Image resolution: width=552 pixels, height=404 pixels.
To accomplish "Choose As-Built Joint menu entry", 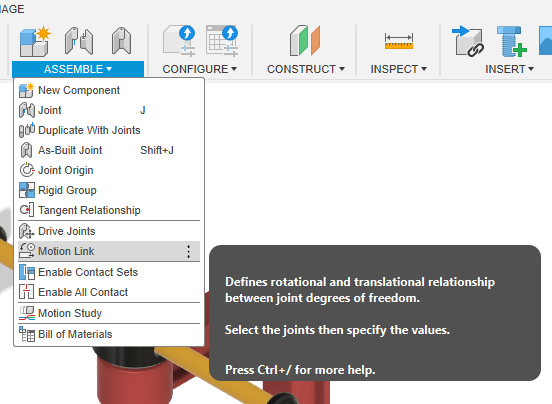I will coord(109,151).
